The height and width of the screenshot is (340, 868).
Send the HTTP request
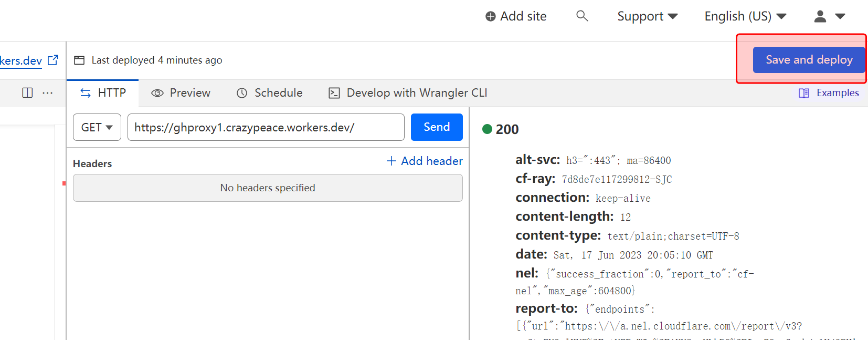coord(436,127)
